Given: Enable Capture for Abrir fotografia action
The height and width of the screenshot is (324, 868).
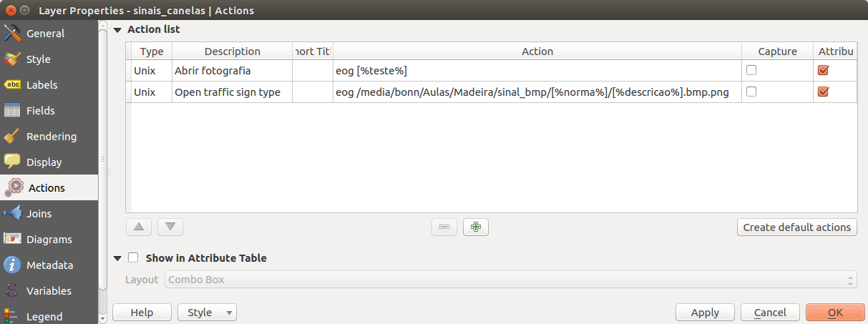Looking at the screenshot, I should (x=751, y=71).
